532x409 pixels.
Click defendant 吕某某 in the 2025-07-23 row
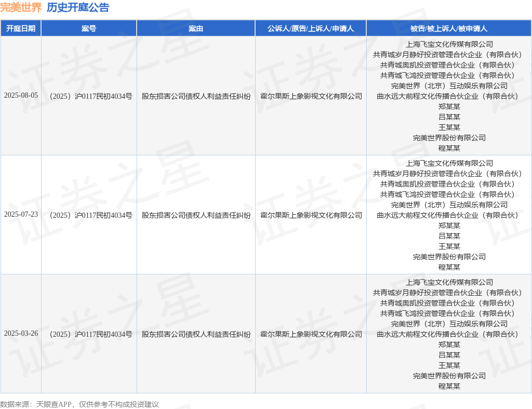[449, 236]
